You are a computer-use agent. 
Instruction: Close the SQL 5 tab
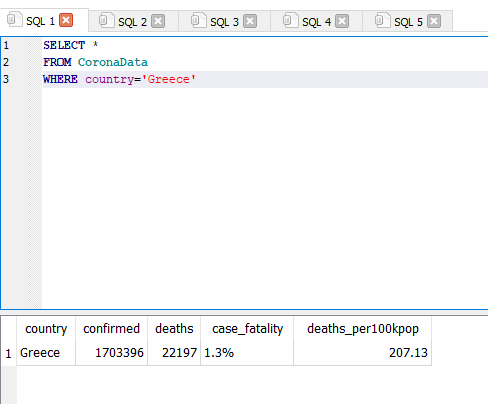[434, 21]
